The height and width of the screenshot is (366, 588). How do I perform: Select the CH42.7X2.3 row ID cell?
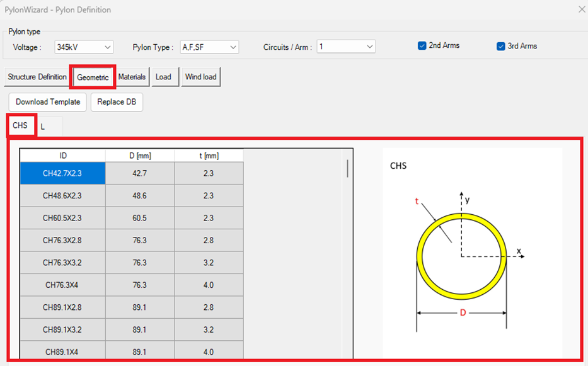pos(62,173)
